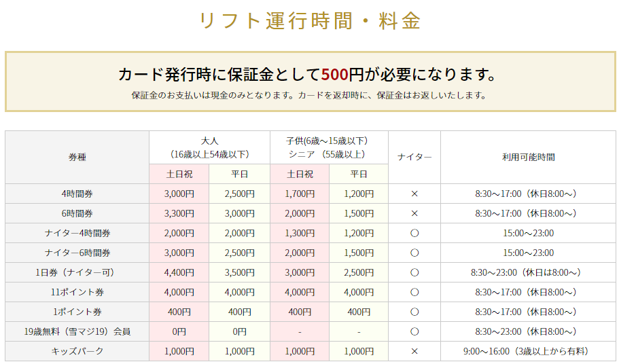Image resolution: width=619 pixels, height=364 pixels.
Task: Select the 19歳無料（雪マジ19）会員 row label
Action: click(x=77, y=332)
